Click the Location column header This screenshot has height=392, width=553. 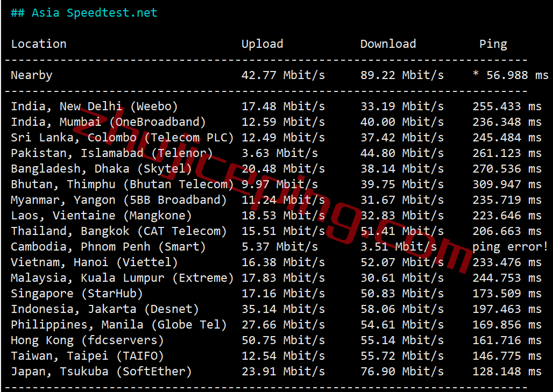(x=39, y=44)
